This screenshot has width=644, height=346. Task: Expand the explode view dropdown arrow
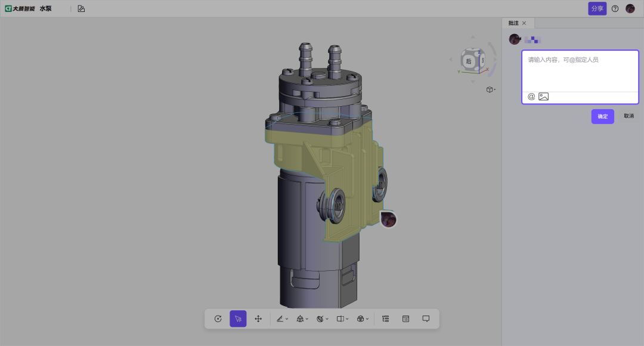[307, 319]
